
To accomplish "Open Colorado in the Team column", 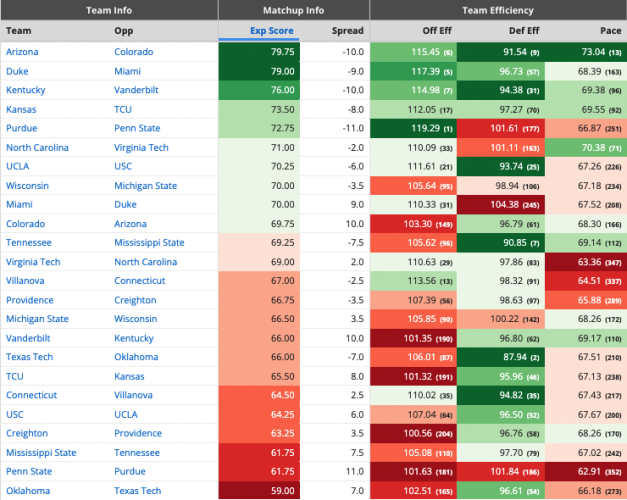I will click(x=25, y=224).
